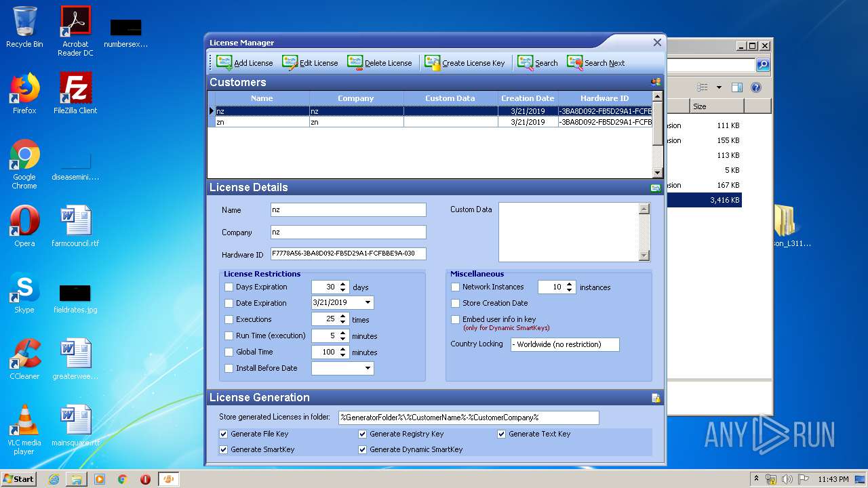Enable Days Expiration checkbox

click(x=229, y=287)
